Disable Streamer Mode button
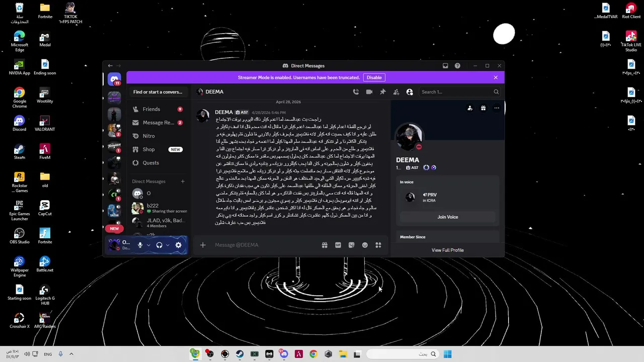644x362 pixels. [374, 77]
